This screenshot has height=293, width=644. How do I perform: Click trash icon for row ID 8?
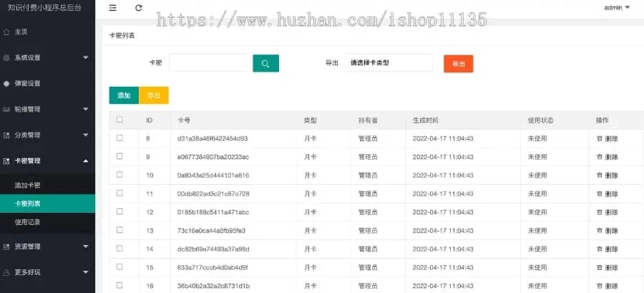pyautogui.click(x=600, y=138)
